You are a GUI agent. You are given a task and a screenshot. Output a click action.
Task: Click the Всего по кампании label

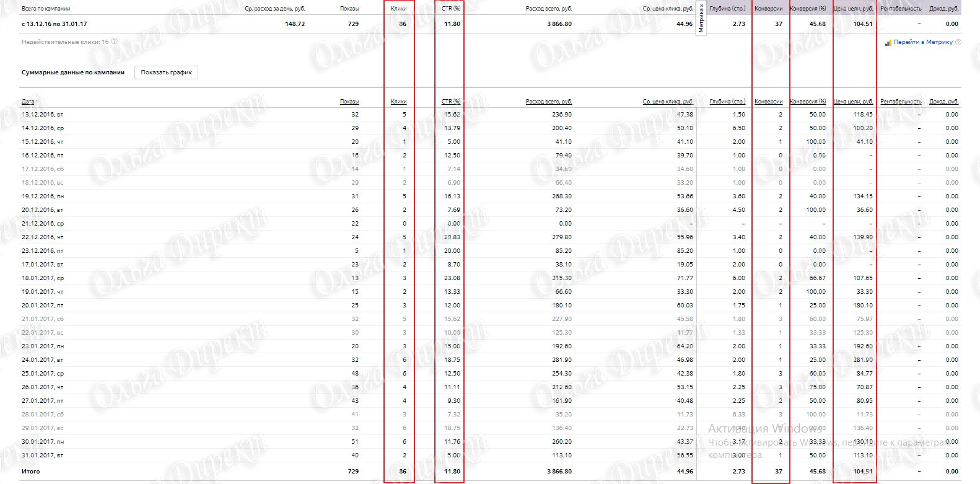point(46,9)
